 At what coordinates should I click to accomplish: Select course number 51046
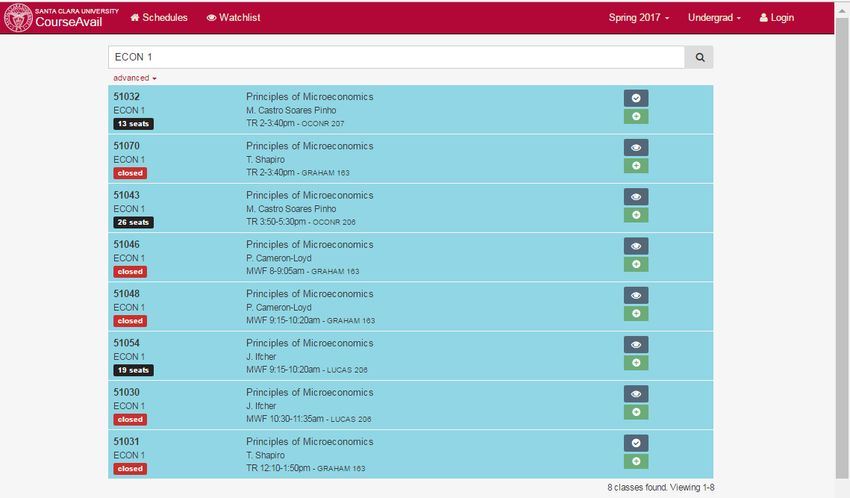pos(126,244)
